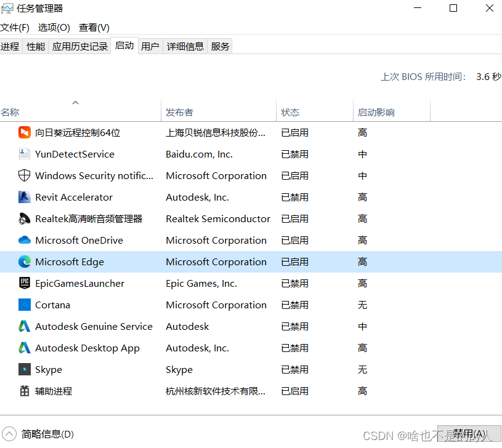Image resolution: width=502 pixels, height=448 pixels.
Task: Select the Autodesk Genuine Service entry name
Action: click(94, 326)
